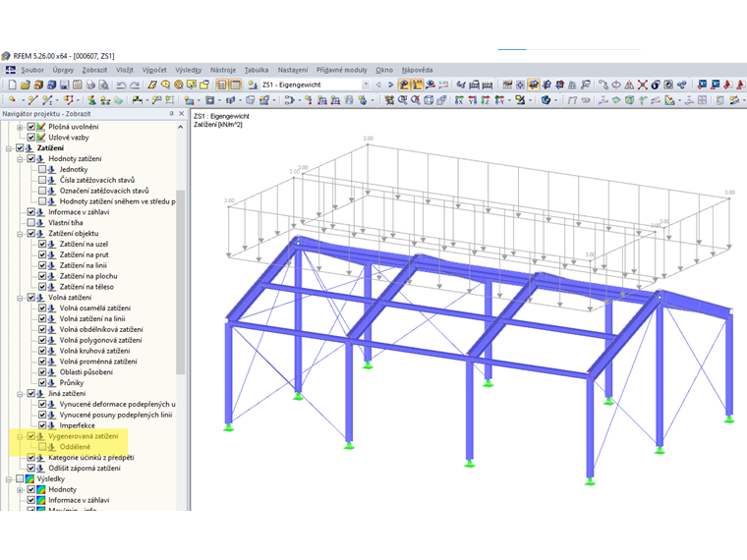Click the Open folder icon in toolbar
Viewport: 747px width, 560px height.
(26, 84)
